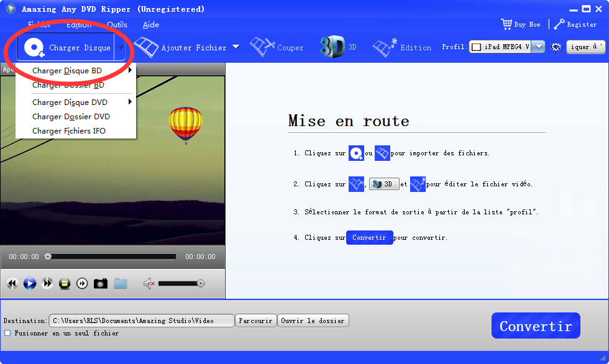The image size is (609, 364).
Task: Click the 3D button in step 2 instructions
Action: [x=384, y=184]
